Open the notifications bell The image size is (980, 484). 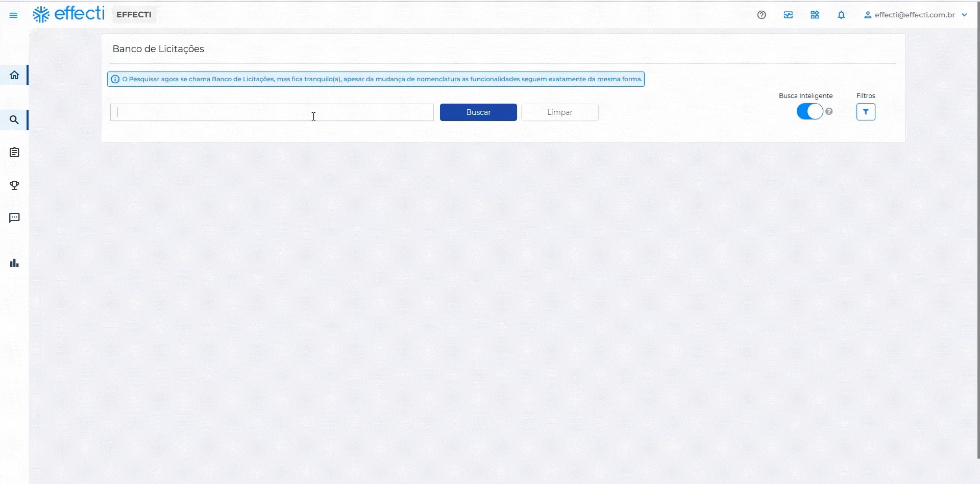tap(841, 15)
